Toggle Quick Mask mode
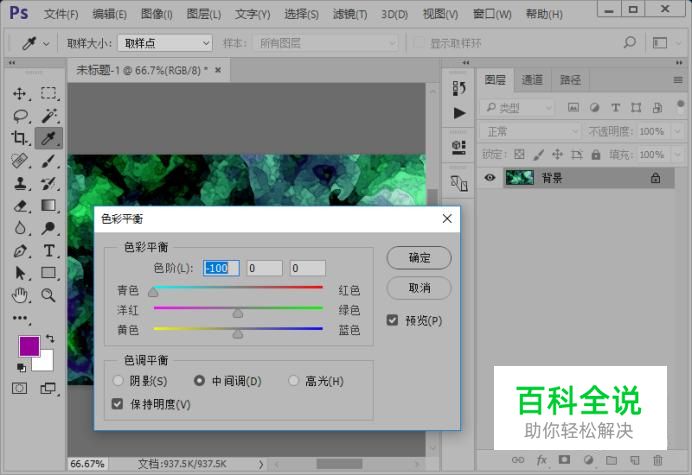The height and width of the screenshot is (475, 692). (x=19, y=388)
